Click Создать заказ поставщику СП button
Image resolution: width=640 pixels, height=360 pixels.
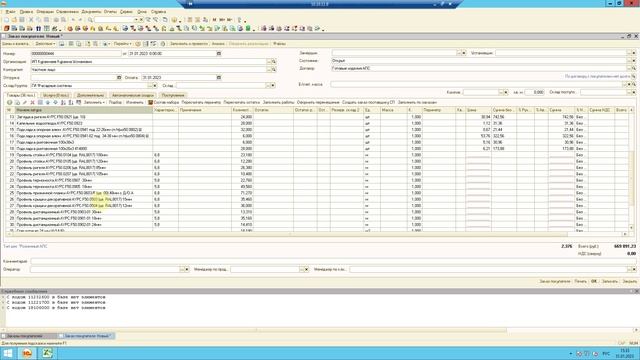point(368,102)
